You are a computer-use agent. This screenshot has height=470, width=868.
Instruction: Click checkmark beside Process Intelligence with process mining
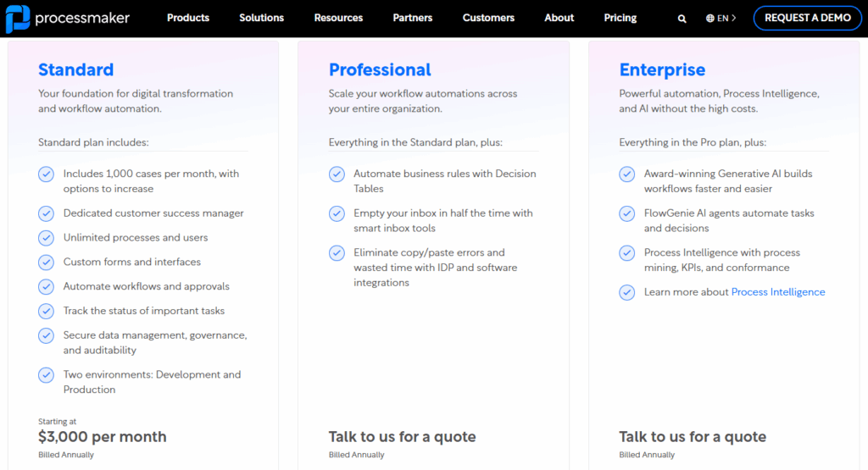[x=626, y=252]
